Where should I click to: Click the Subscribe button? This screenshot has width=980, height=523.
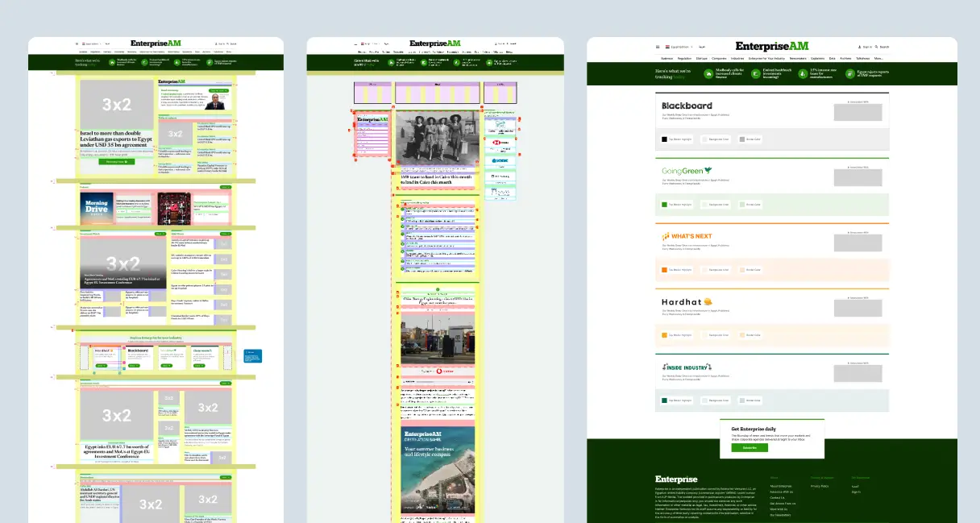tap(750, 447)
